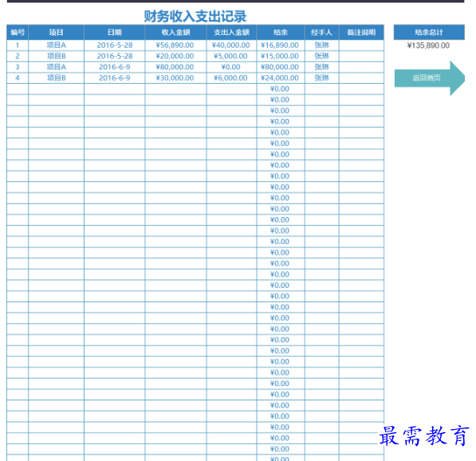The image size is (476, 461).
Task: Select the date 2016-6-9 in row 3
Action: tap(115, 67)
